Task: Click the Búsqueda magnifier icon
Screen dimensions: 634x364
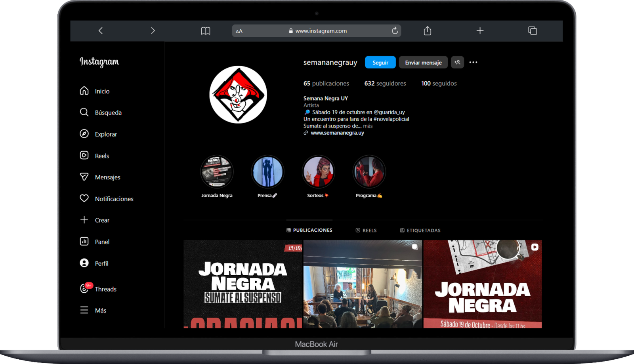Action: point(84,112)
